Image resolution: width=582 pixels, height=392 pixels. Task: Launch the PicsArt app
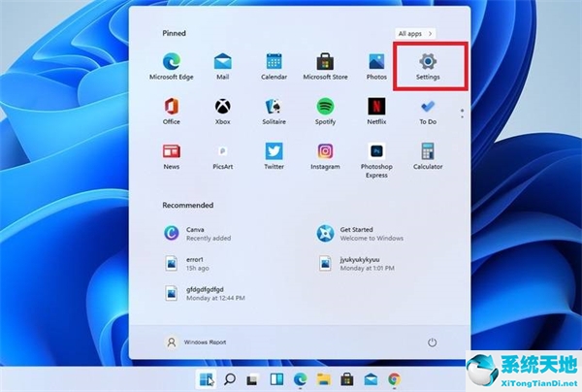click(x=223, y=156)
